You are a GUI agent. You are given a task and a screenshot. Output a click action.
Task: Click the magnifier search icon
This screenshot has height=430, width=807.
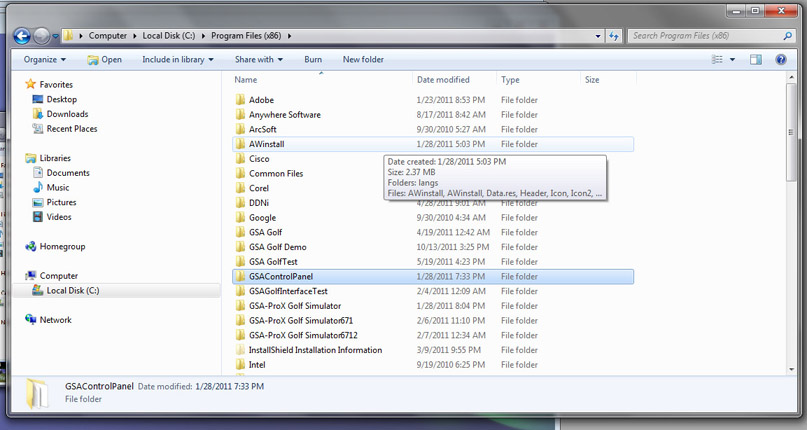point(787,36)
